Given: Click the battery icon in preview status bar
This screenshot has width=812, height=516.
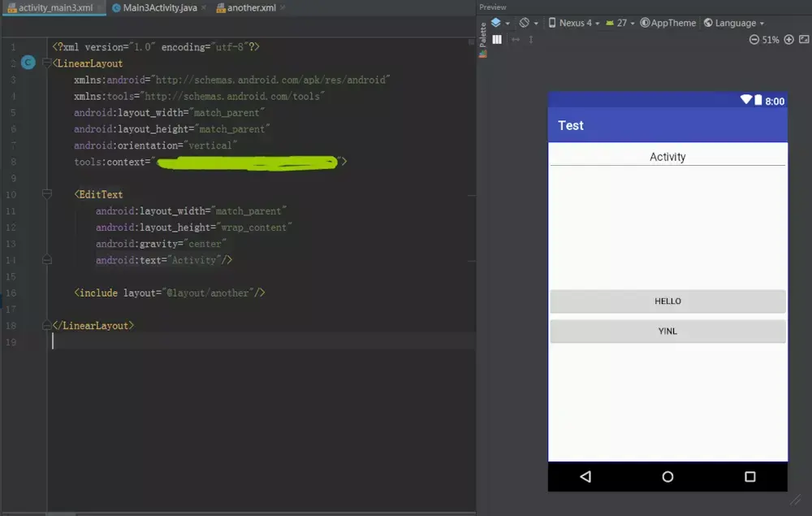Looking at the screenshot, I should click(x=758, y=100).
